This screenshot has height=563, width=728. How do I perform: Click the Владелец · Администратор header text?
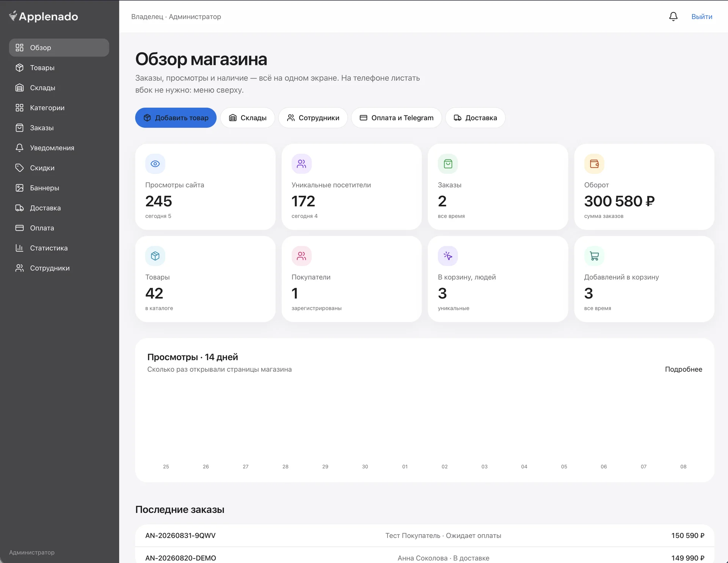[x=176, y=17]
